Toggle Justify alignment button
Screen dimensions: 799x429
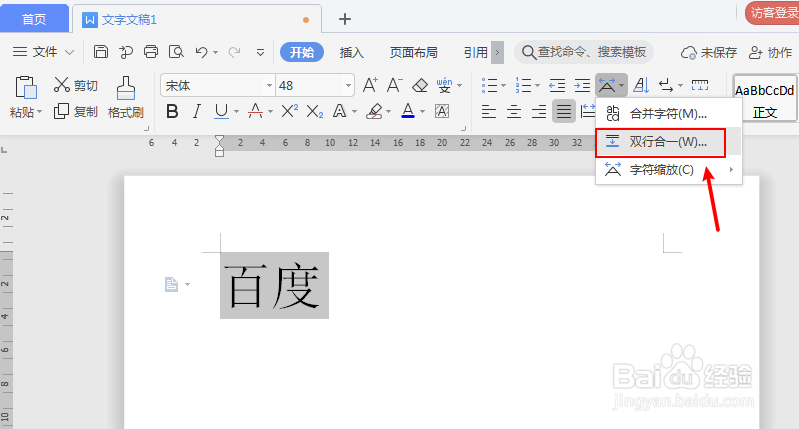564,111
